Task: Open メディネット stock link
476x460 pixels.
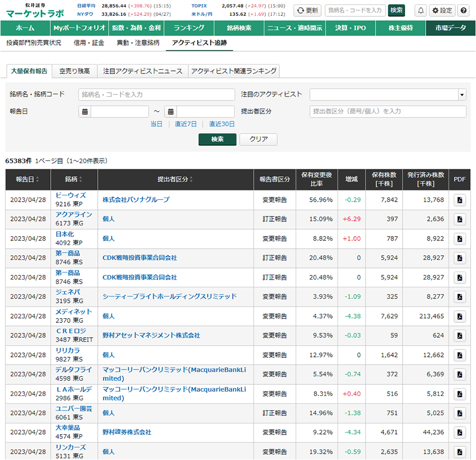Action: pyautogui.click(x=74, y=312)
